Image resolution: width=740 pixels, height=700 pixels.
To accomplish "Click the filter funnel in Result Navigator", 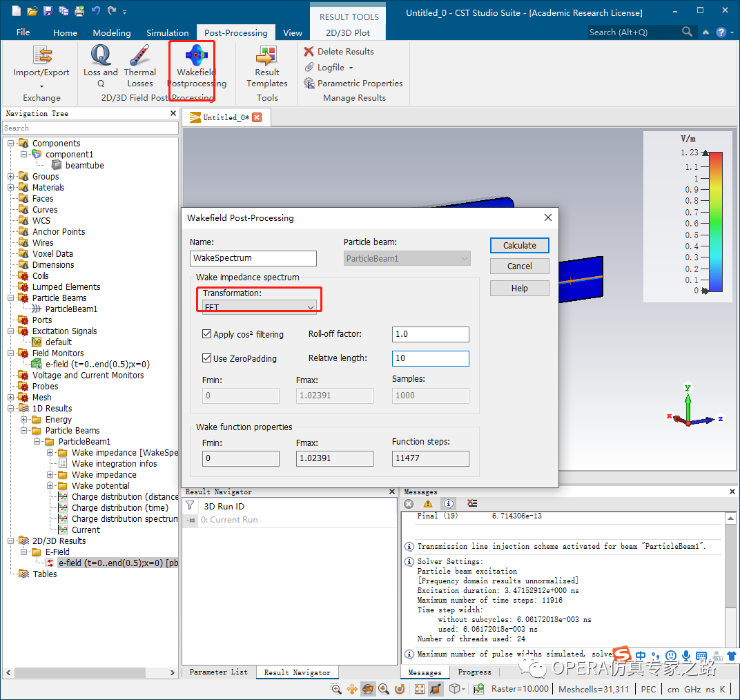I will click(190, 506).
